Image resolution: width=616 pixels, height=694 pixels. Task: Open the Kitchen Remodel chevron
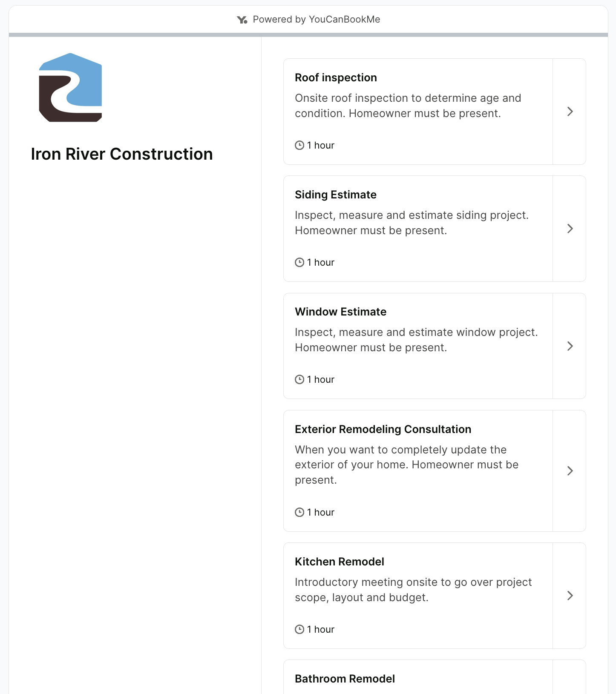570,596
